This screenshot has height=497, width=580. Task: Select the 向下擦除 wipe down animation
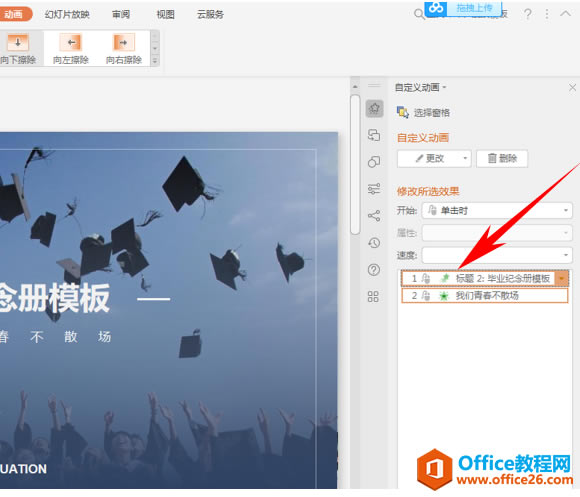click(x=18, y=49)
